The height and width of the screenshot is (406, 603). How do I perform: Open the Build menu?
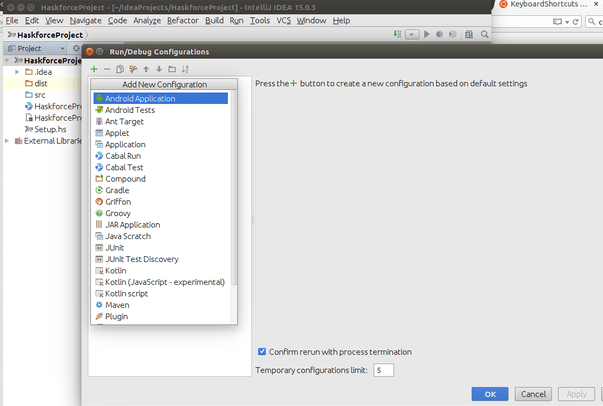click(x=214, y=20)
